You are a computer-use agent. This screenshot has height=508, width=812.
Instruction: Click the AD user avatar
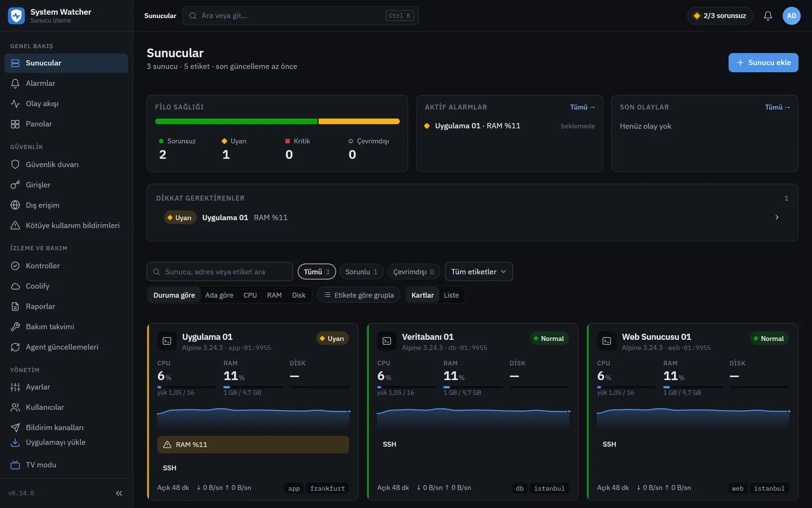[791, 16]
